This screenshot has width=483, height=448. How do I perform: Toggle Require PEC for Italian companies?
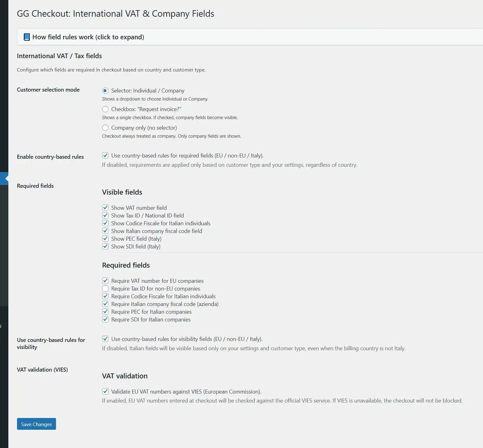click(105, 312)
